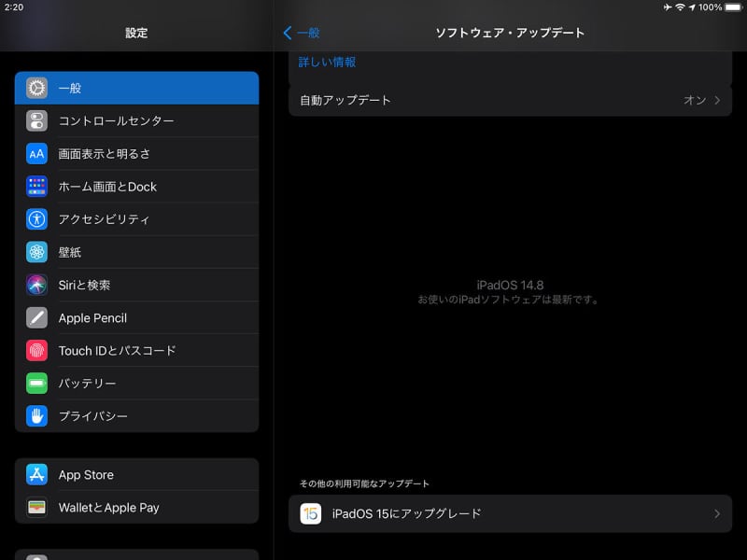Tap the Control Center (コントロールセンター) icon
Image resolution: width=747 pixels, height=560 pixels.
[x=36, y=121]
